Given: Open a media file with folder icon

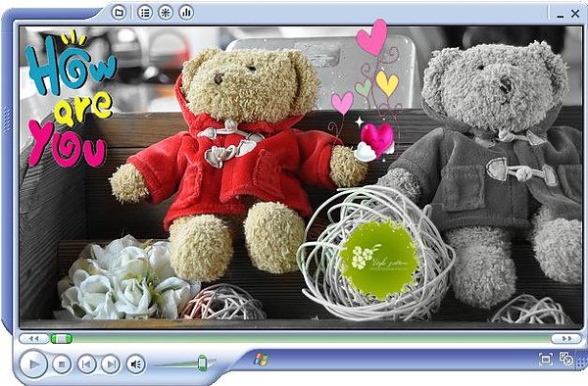Looking at the screenshot, I should point(119,13).
